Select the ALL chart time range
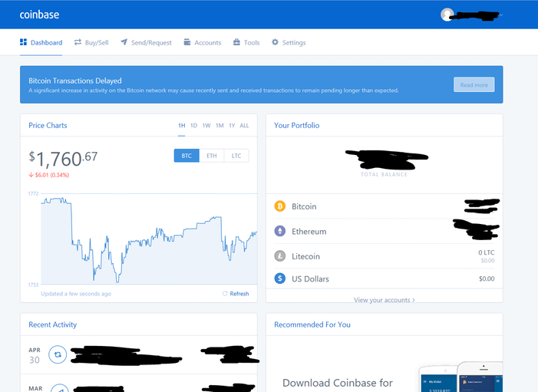This screenshot has height=392, width=538. click(244, 125)
